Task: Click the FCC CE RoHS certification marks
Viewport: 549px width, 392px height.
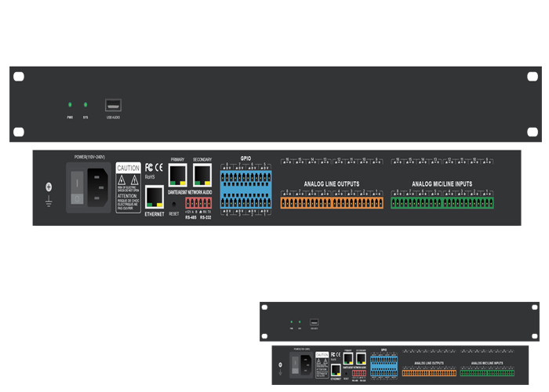Action: pos(154,168)
